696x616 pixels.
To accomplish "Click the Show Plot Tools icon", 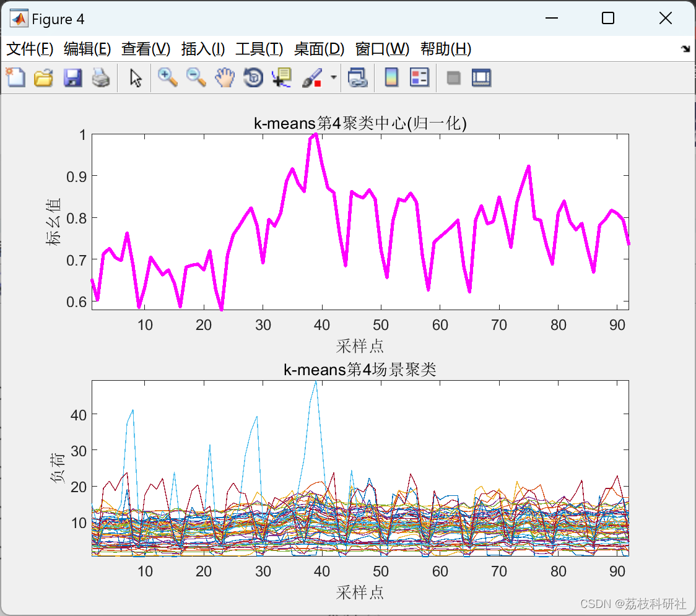I will tap(482, 77).
